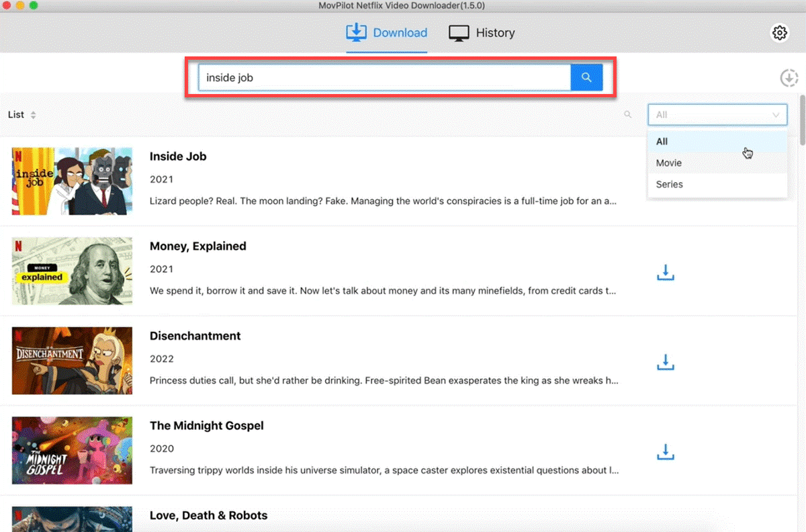Image resolution: width=806 pixels, height=532 pixels.
Task: Open The Midnight Gospel title link
Action: (207, 426)
